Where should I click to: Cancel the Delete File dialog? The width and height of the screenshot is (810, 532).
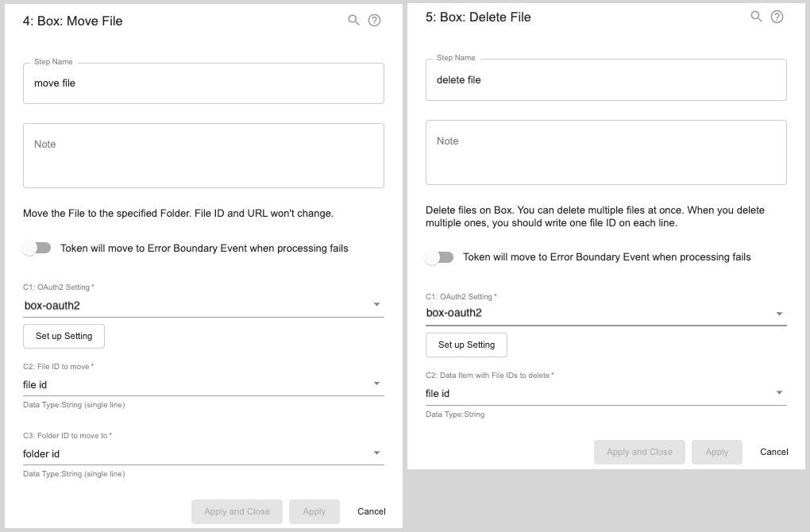[773, 452]
